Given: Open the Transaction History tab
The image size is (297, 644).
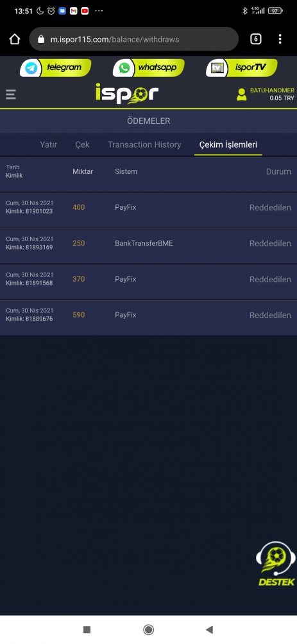Looking at the screenshot, I should [144, 144].
